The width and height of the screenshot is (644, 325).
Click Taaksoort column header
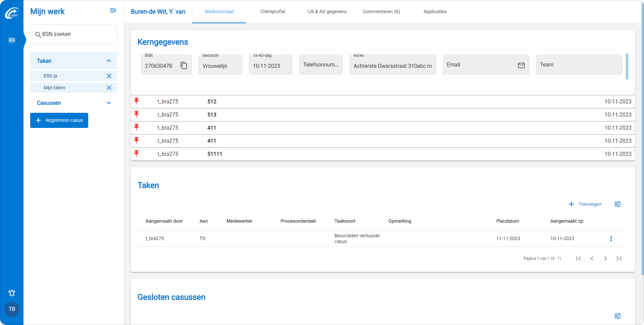click(x=345, y=221)
